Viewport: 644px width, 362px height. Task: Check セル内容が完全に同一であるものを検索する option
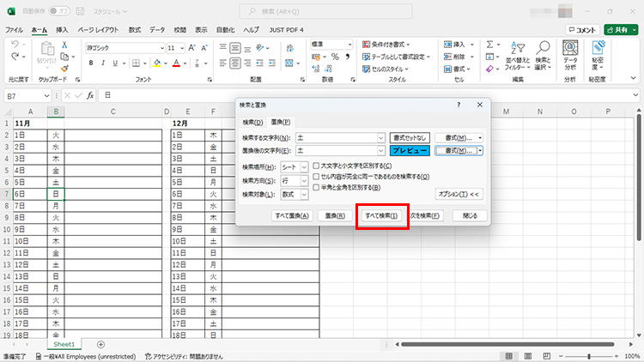[317, 176]
